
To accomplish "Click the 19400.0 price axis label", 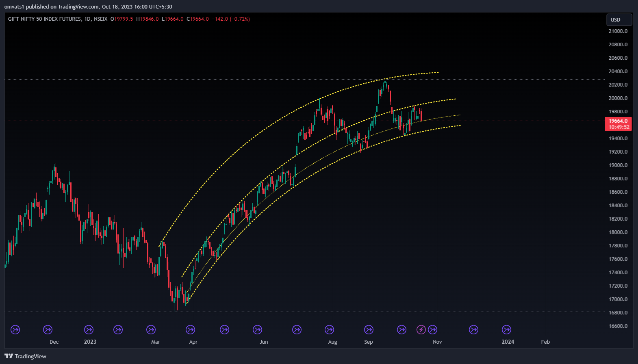I will [x=618, y=139].
